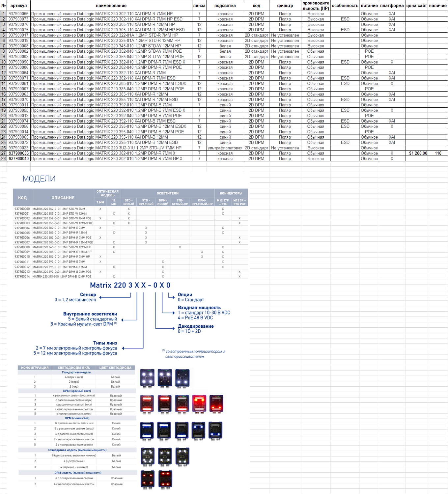Click the "питание" header cell
The height and width of the screenshot is (494, 448).
369,6
